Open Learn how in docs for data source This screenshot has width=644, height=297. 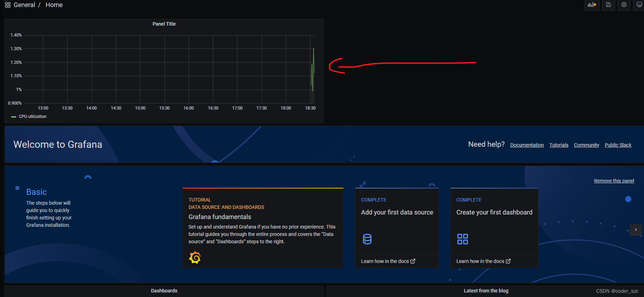388,261
